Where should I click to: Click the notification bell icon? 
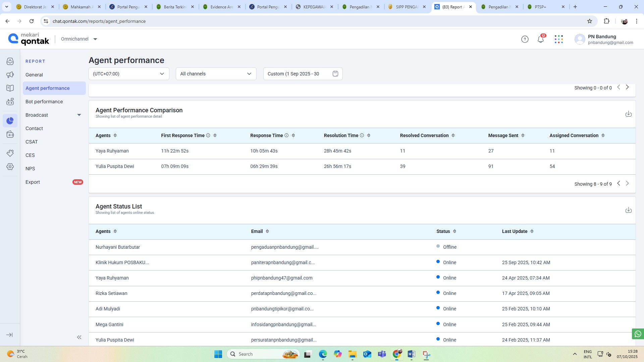pos(540,39)
